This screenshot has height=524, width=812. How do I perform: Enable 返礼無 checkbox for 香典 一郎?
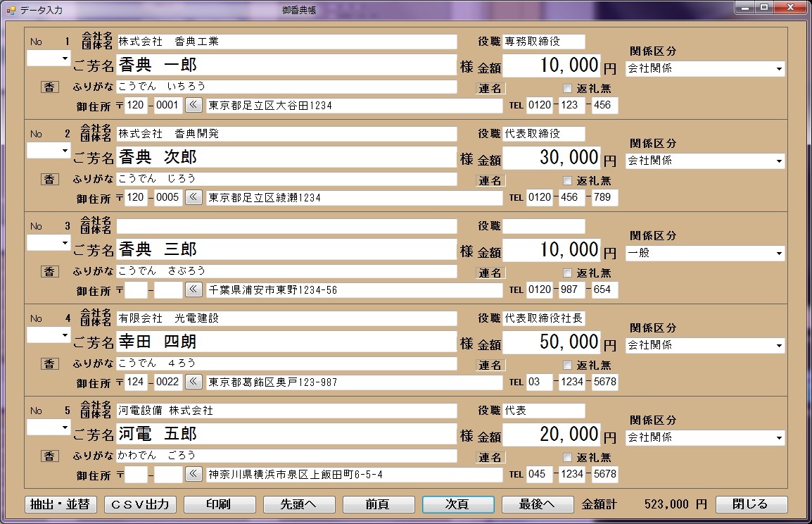[x=568, y=88]
